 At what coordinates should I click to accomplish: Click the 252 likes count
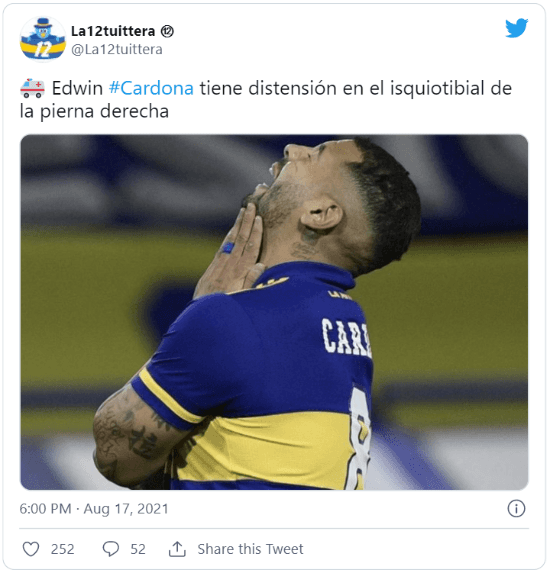pyautogui.click(x=62, y=549)
